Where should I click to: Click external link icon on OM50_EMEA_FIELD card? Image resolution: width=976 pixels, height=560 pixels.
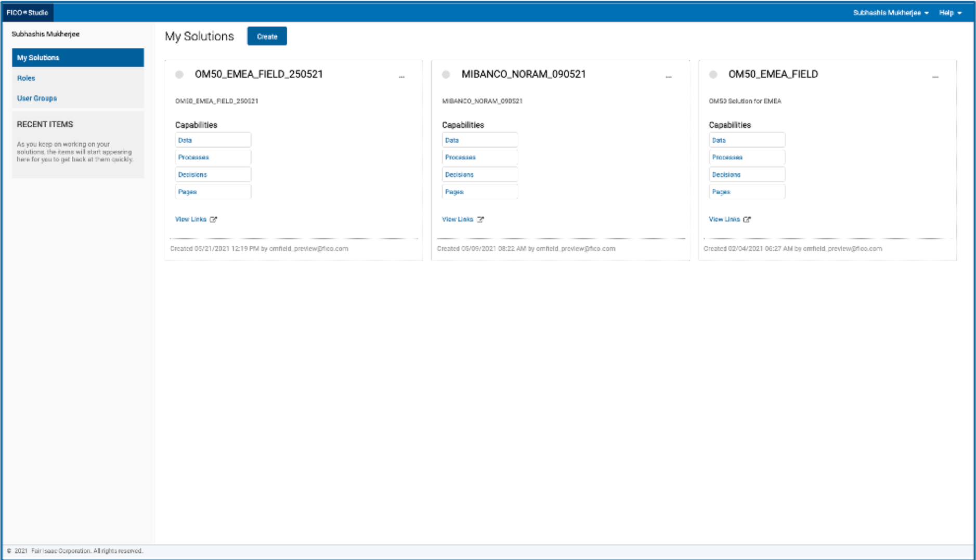(x=747, y=219)
